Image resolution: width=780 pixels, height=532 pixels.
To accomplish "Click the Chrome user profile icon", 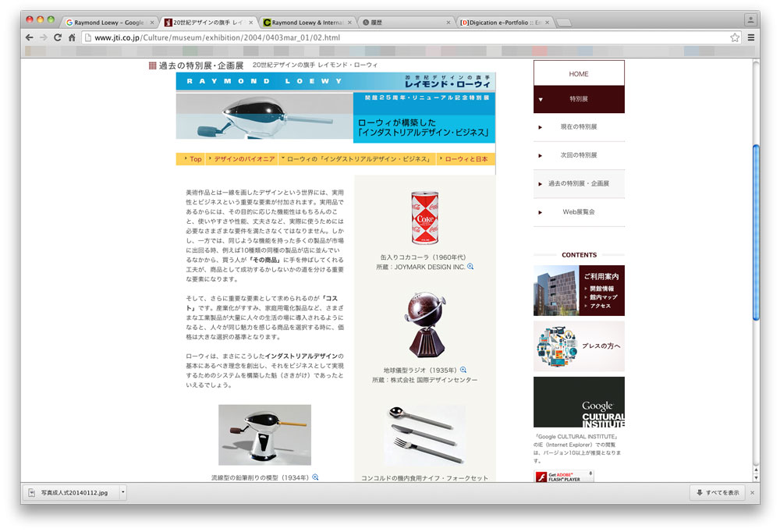I will [750, 19].
